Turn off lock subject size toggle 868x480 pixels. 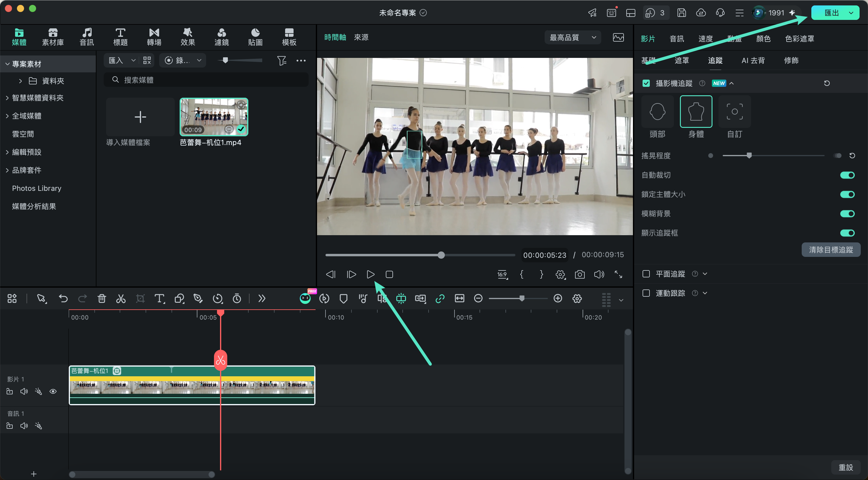coord(847,194)
